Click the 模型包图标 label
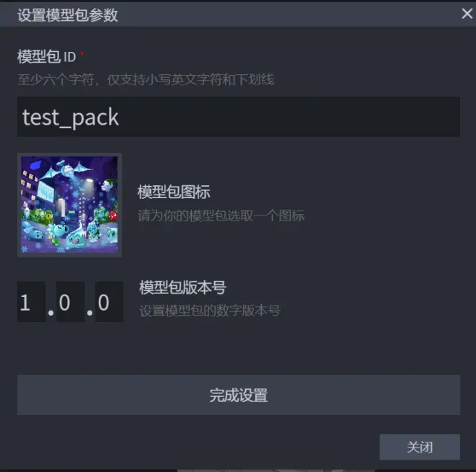Screen dimensions: 476x472 pos(174,192)
